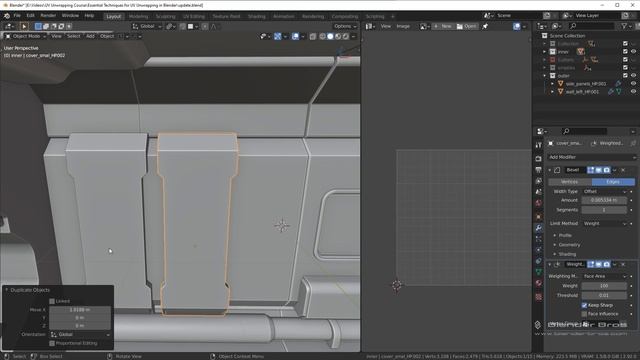
Task: Uncheck the outer collection exclude checkbox
Action: [x=625, y=76]
